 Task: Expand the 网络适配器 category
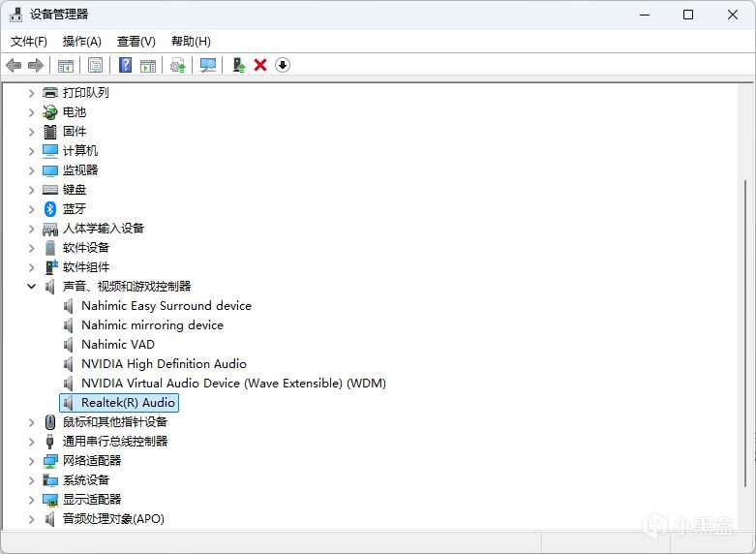point(31,461)
